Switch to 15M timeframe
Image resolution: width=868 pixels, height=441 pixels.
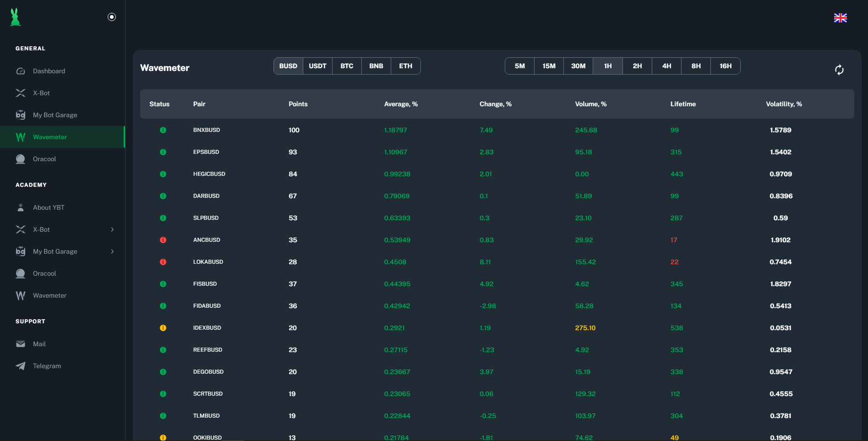549,66
